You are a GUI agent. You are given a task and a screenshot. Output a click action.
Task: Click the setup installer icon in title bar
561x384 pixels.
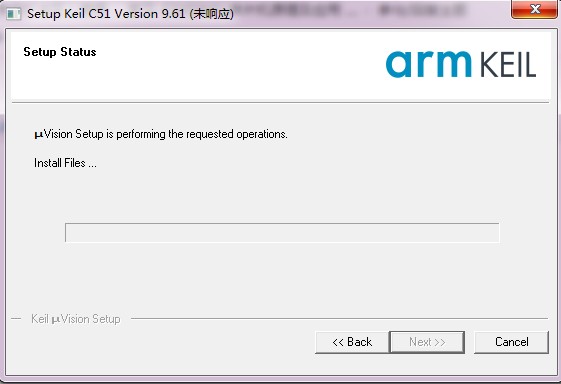(14, 14)
